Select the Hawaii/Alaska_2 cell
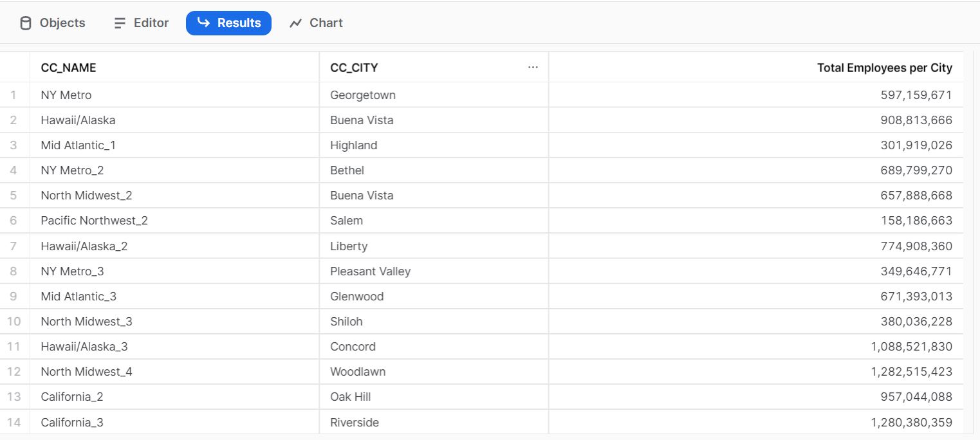This screenshot has height=440, width=980. pyautogui.click(x=174, y=246)
